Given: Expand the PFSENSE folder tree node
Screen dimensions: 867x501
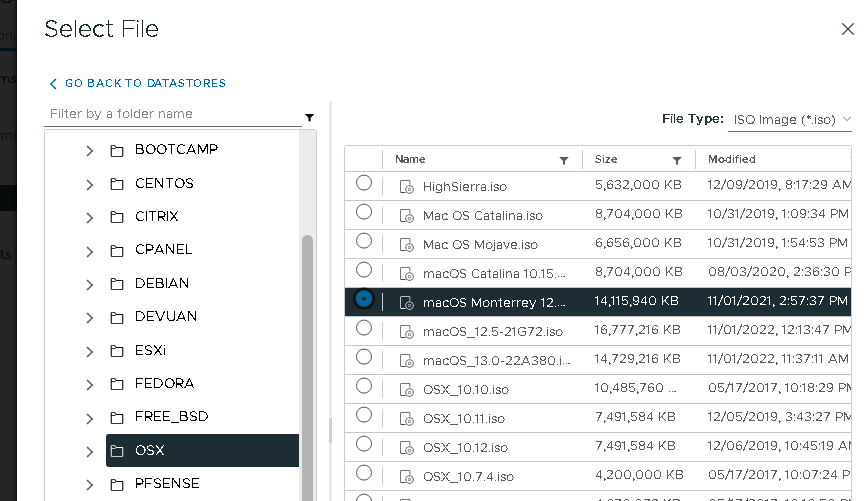Looking at the screenshot, I should (x=90, y=485).
